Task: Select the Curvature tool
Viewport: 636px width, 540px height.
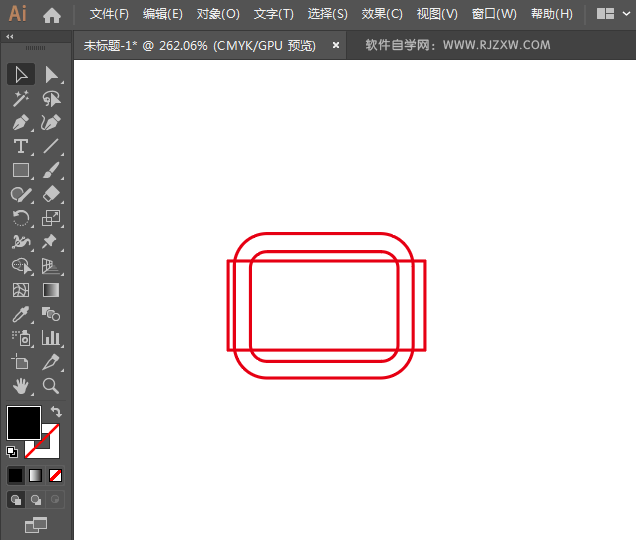Action: click(51, 123)
